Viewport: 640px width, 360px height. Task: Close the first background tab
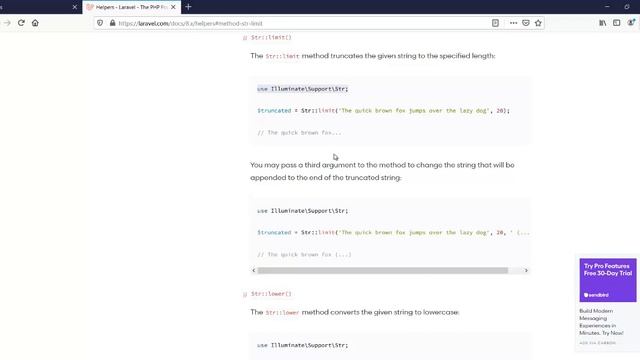(x=75, y=7)
